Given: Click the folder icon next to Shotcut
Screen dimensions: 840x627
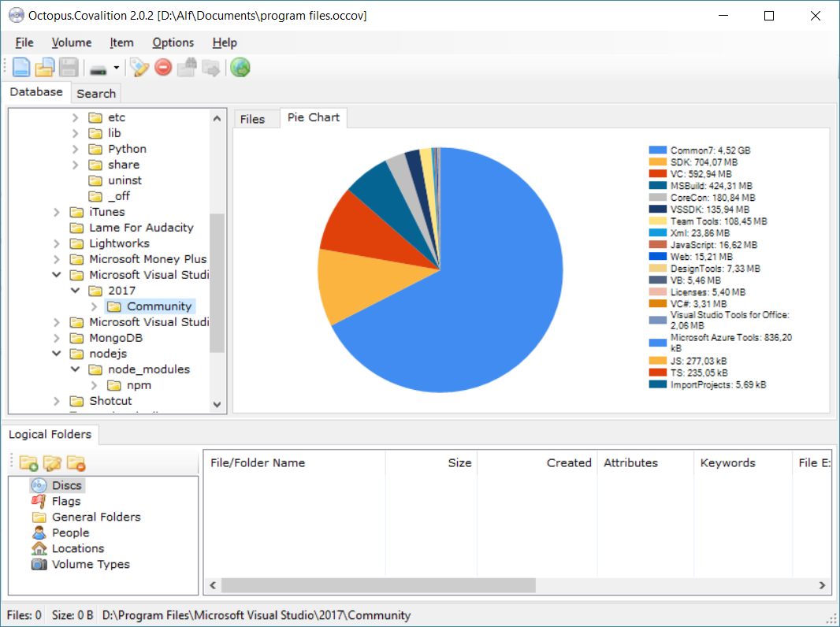Looking at the screenshot, I should tap(76, 401).
